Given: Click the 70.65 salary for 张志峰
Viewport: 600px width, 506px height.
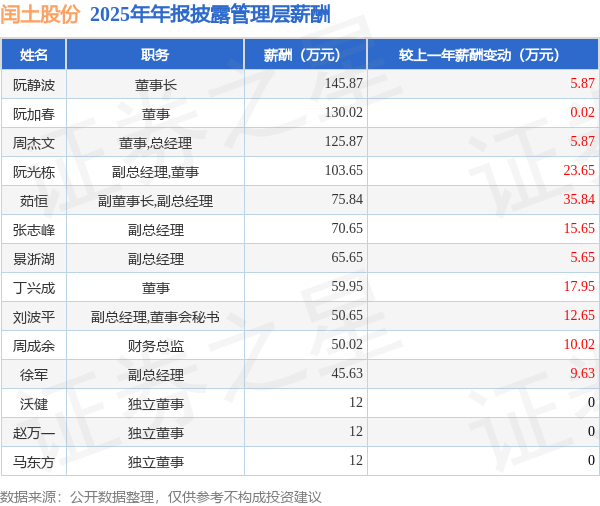Looking at the screenshot, I should [x=347, y=228].
